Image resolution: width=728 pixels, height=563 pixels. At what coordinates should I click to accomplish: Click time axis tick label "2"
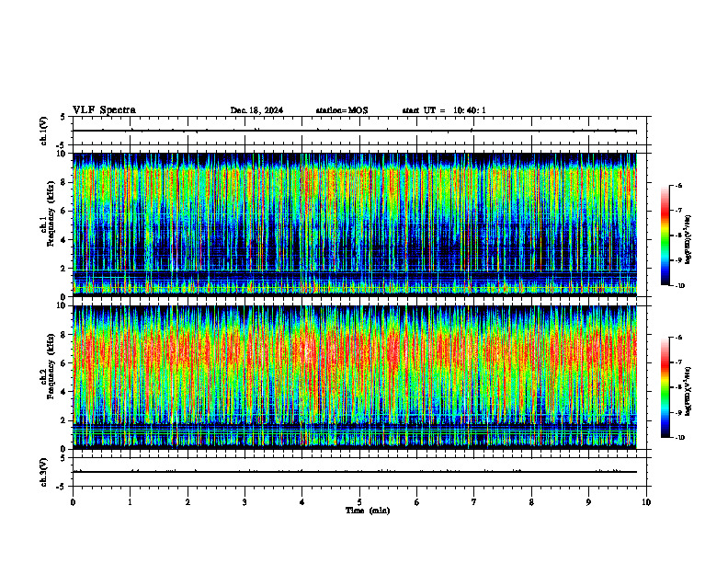pos(188,502)
